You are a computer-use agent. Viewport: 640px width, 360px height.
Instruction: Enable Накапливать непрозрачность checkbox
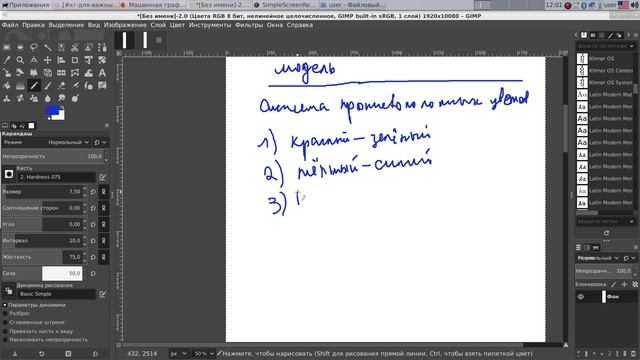5,340
